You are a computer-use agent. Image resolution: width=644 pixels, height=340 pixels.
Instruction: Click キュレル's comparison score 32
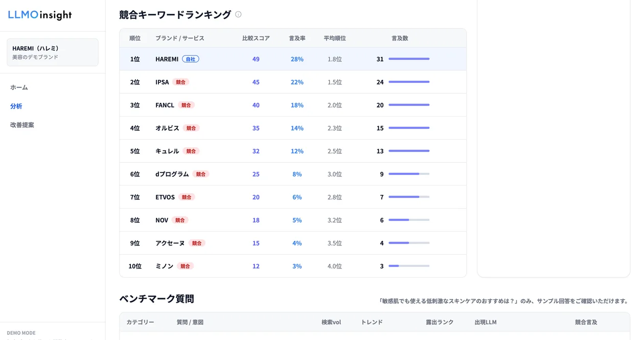(x=256, y=151)
